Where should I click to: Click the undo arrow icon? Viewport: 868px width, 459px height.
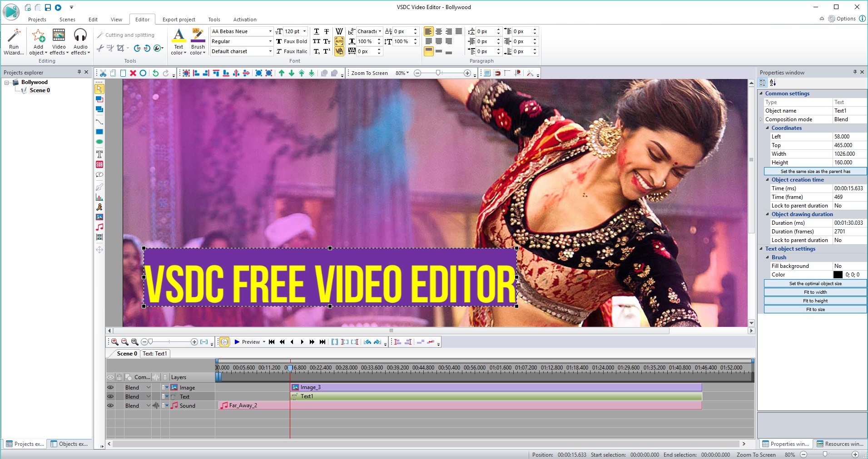click(x=156, y=73)
